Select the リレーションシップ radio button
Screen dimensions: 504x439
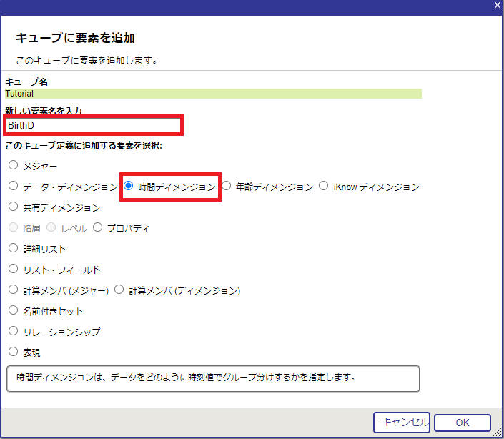pyautogui.click(x=13, y=332)
